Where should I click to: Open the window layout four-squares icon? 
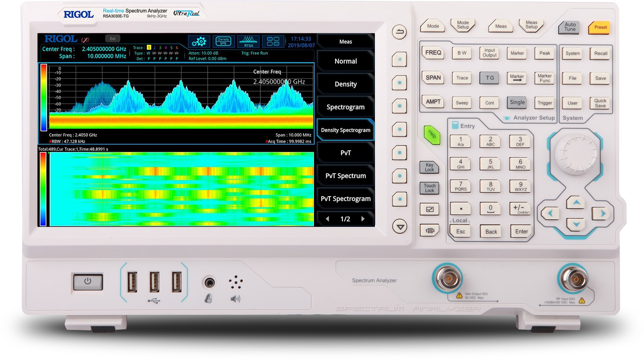274,41
